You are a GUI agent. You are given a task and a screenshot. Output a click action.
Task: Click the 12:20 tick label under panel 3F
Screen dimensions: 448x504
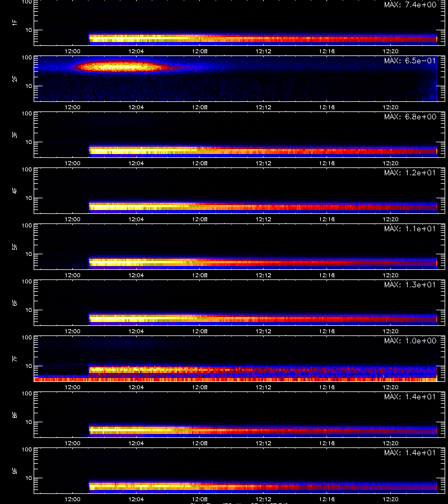(390, 164)
